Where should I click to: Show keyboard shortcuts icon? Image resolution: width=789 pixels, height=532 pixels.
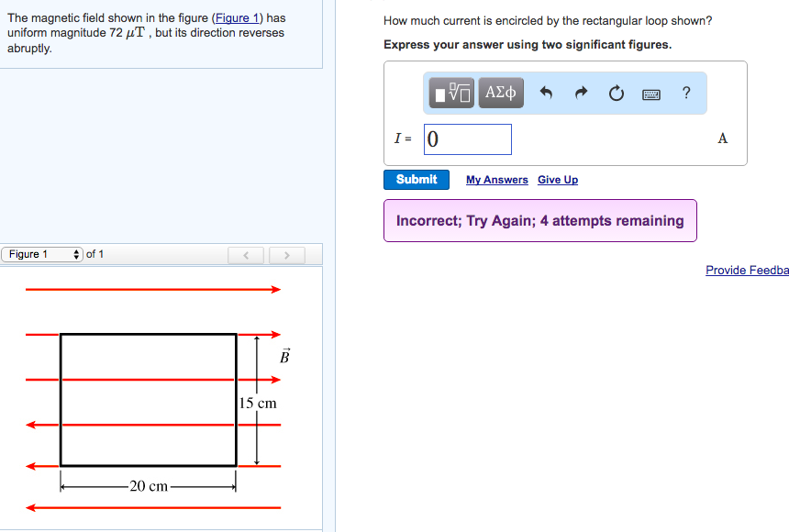point(651,94)
